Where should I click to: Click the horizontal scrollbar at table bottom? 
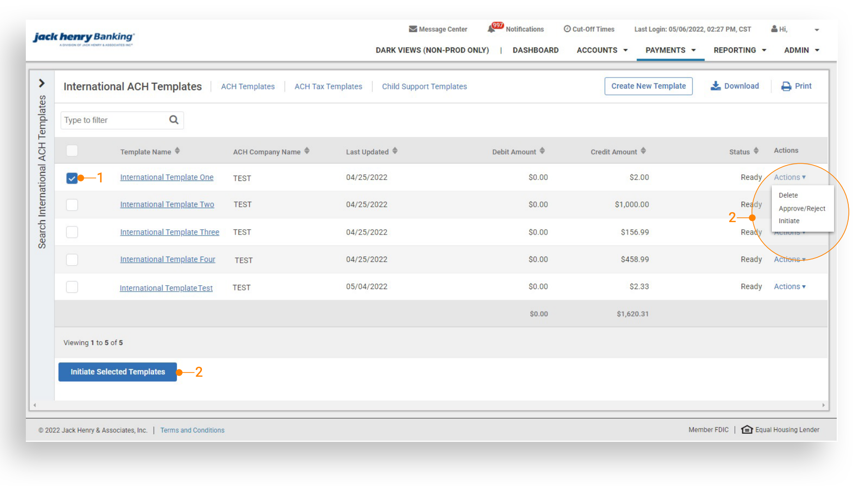pyautogui.click(x=429, y=405)
